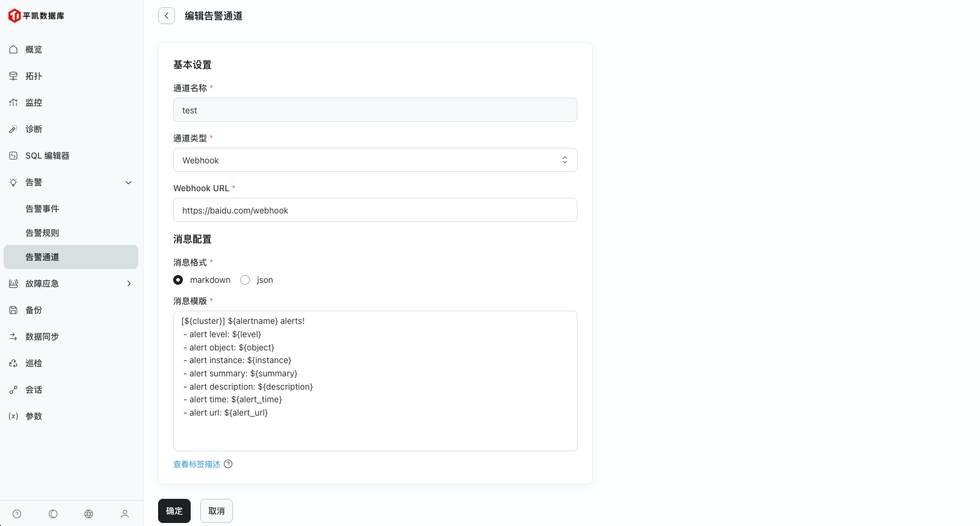The image size is (980, 526).
Task: Click the back arrow button
Action: click(x=167, y=16)
